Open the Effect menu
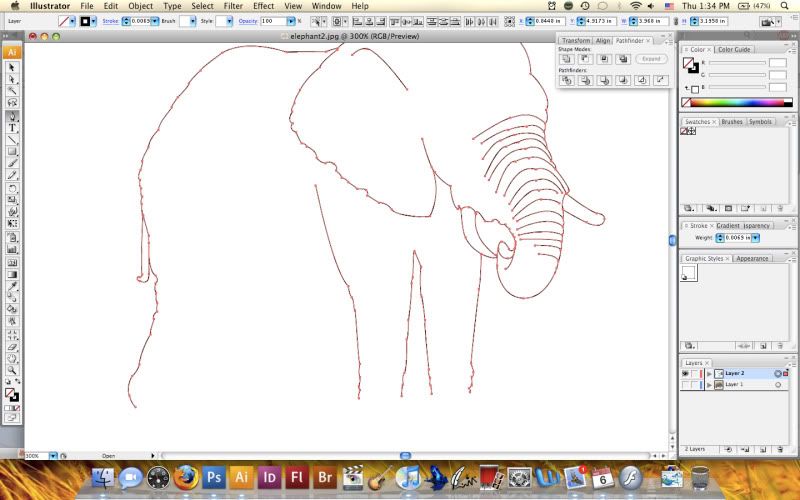Screen dimensions: 800x500 (x=263, y=6)
